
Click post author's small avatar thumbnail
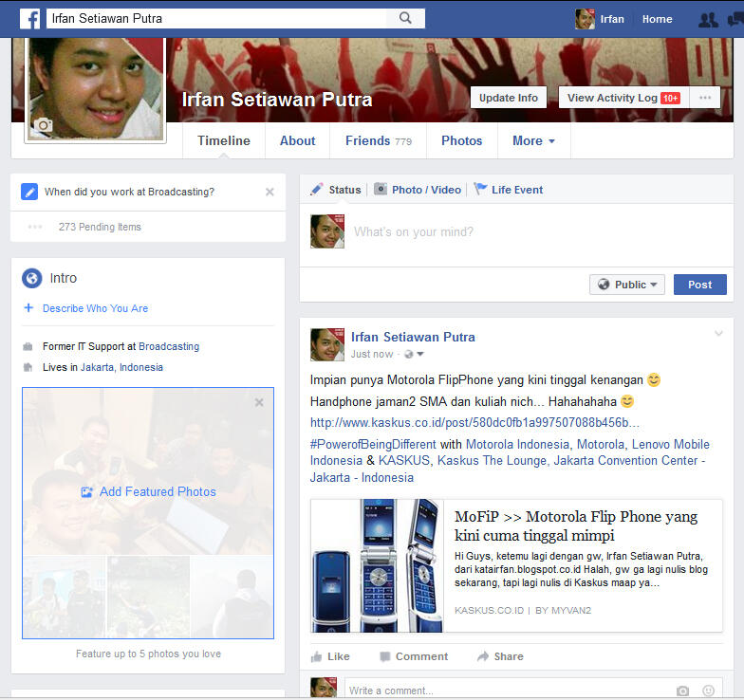[x=327, y=345]
